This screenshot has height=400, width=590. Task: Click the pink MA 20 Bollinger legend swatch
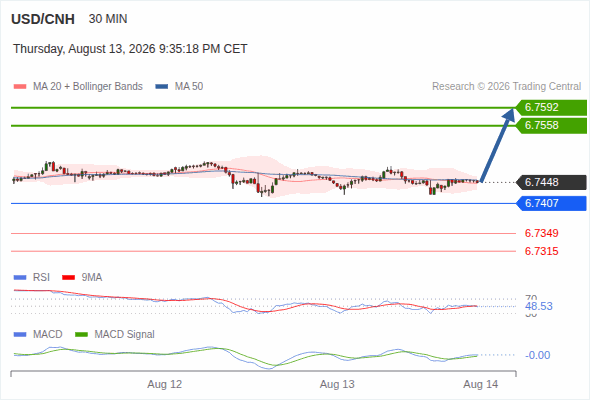(x=20, y=87)
